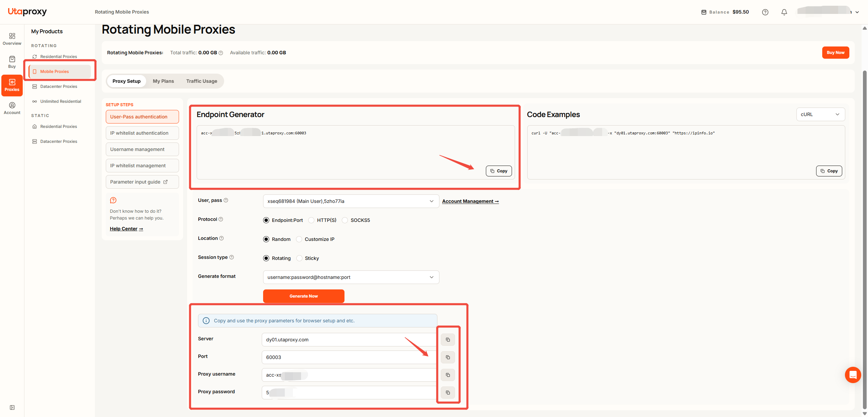868x417 pixels.
Task: Click the page vertical scrollbar
Action: tap(865, 221)
